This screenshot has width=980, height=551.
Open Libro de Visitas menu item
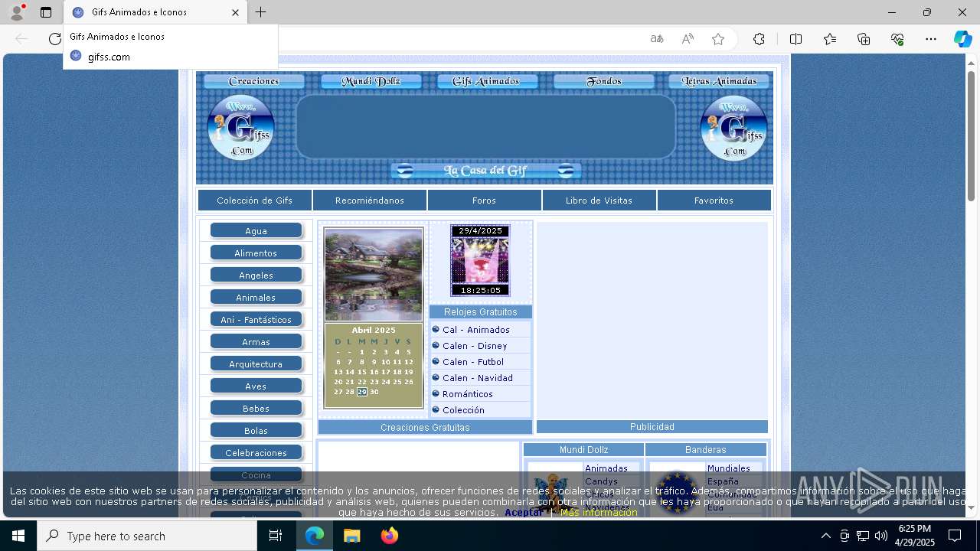coord(599,201)
